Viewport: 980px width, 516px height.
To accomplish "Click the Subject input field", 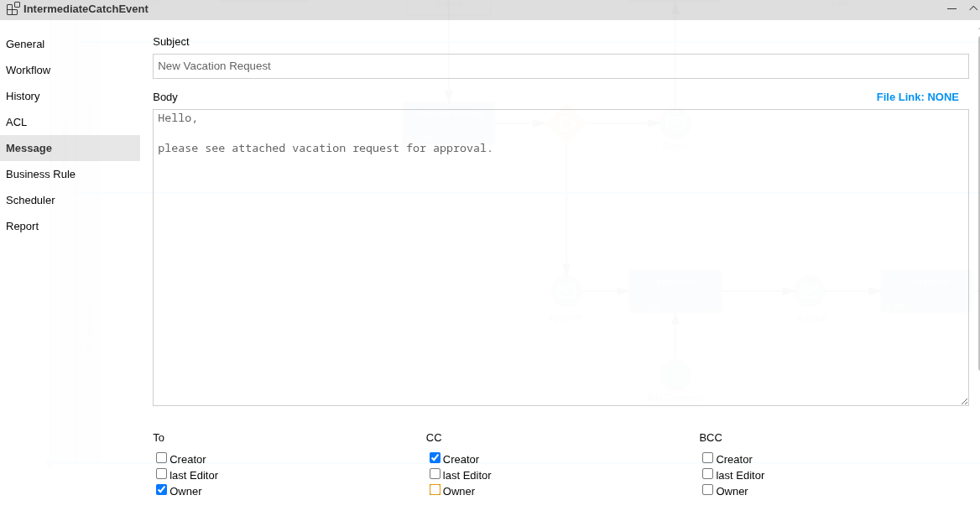I will (x=560, y=66).
